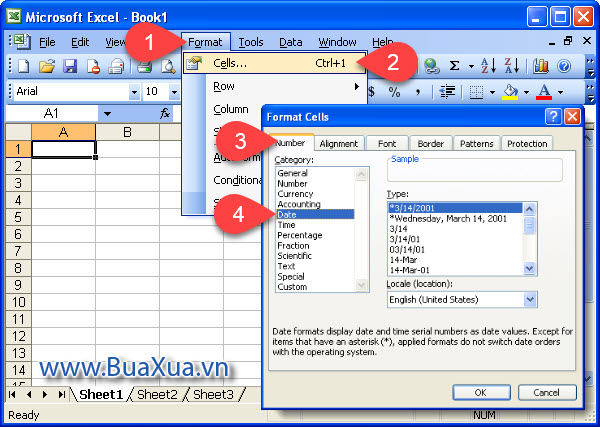Open the Data menu
This screenshot has width=600, height=427.
(291, 42)
